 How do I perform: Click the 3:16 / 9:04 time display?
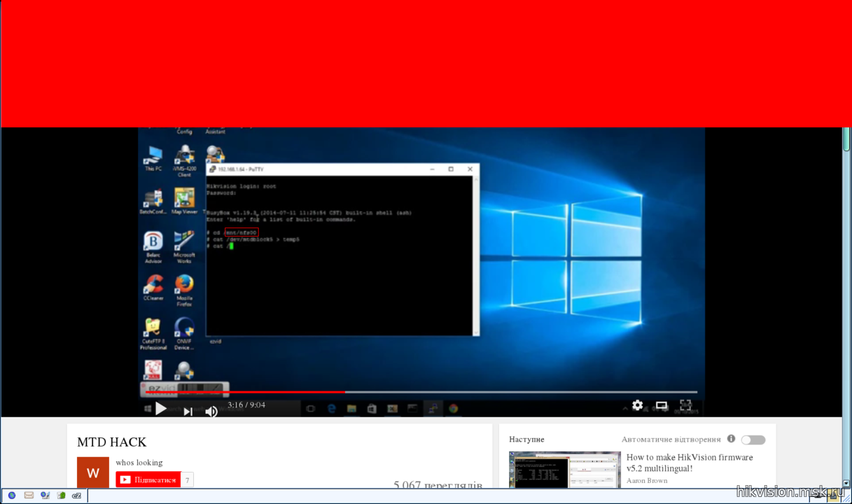(x=246, y=405)
